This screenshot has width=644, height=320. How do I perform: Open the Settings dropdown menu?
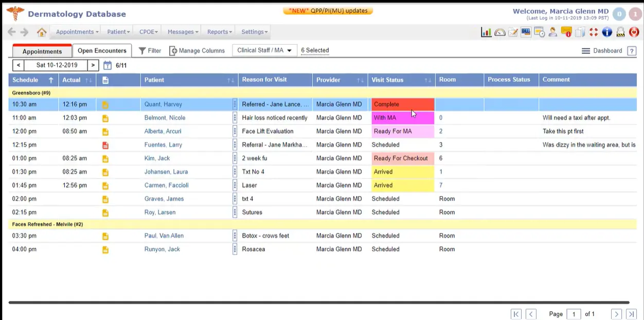coord(253,31)
